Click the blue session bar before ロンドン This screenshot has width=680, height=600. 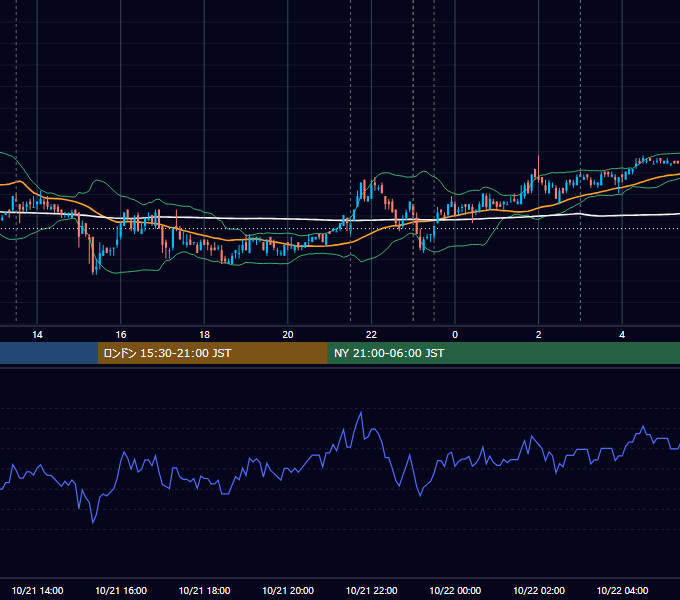pyautogui.click(x=49, y=353)
